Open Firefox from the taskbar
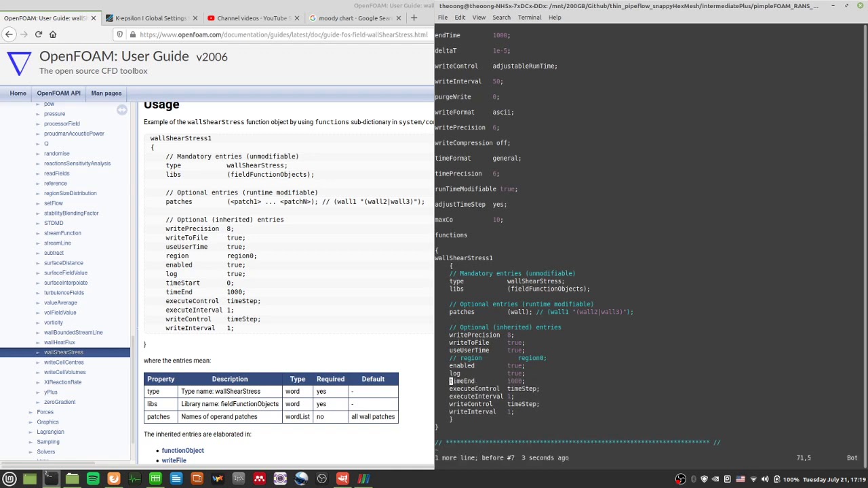Viewport: 868px width, 488px height. 114,479
